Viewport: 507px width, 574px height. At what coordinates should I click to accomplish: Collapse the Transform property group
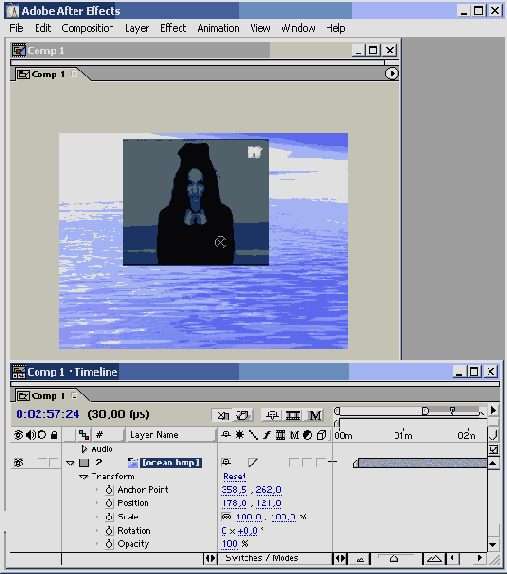84,477
